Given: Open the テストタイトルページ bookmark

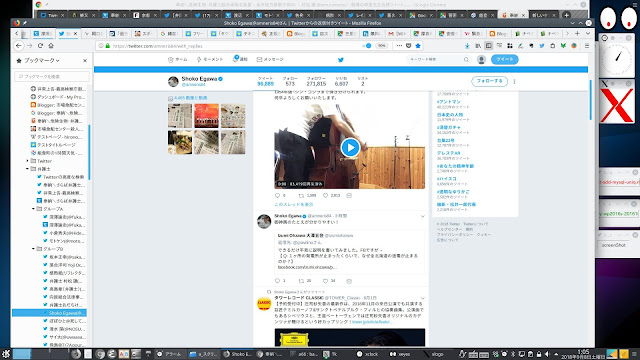Looking at the screenshot, I should [53, 145].
